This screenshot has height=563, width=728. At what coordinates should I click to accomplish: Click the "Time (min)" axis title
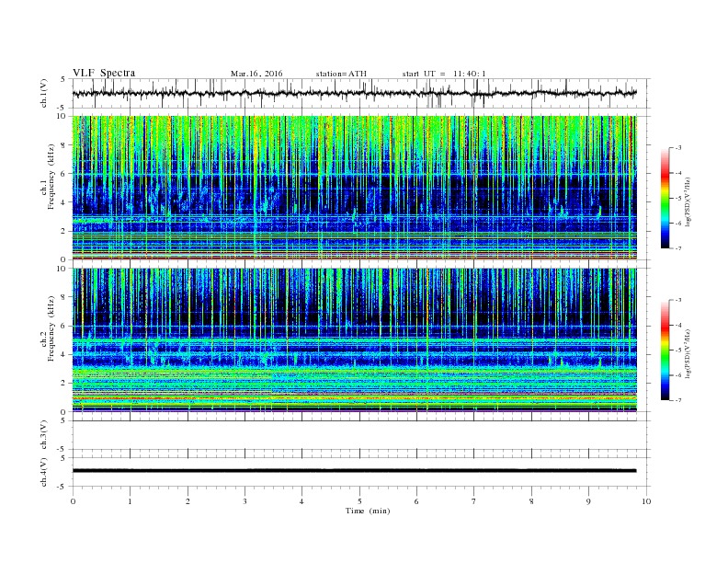[368, 511]
